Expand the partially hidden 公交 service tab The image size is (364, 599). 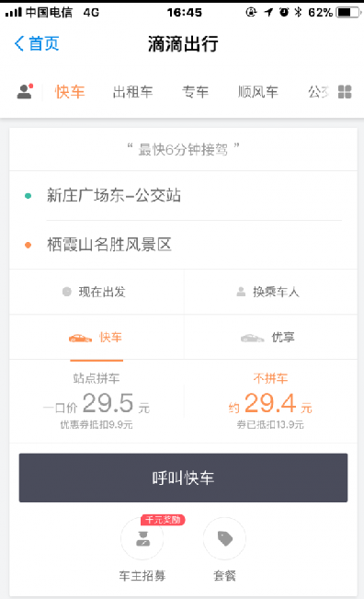coord(318,92)
